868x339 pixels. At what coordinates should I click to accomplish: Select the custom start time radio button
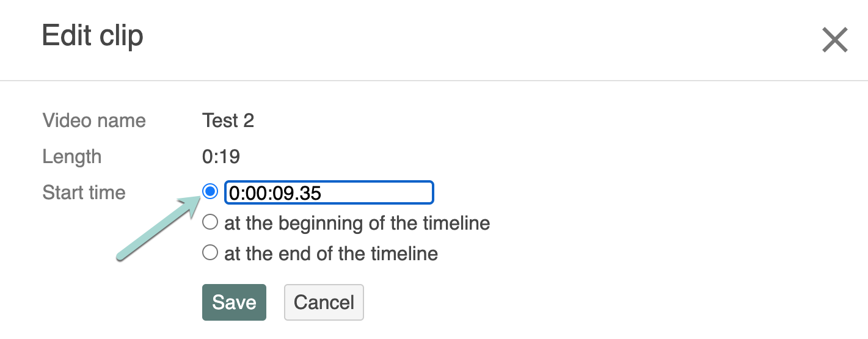210,192
